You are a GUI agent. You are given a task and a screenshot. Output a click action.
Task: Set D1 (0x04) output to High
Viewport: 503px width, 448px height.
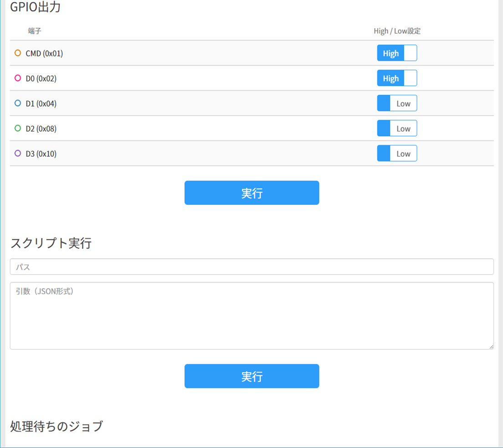point(397,103)
